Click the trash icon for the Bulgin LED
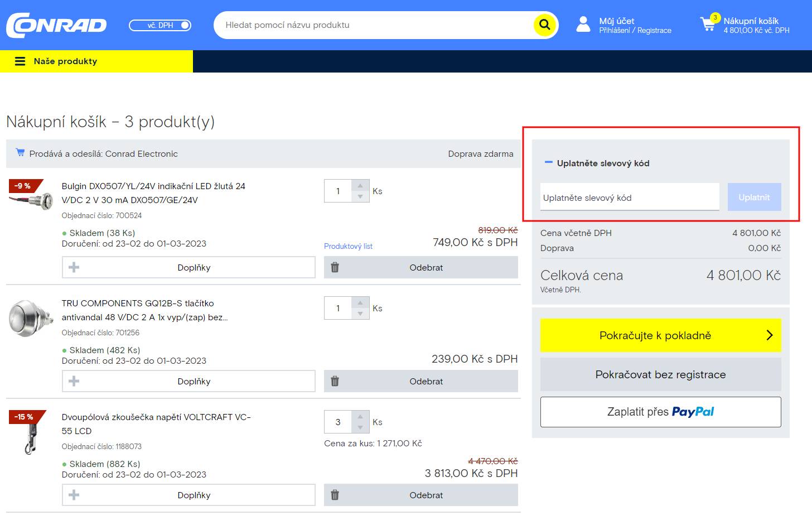 click(x=335, y=267)
